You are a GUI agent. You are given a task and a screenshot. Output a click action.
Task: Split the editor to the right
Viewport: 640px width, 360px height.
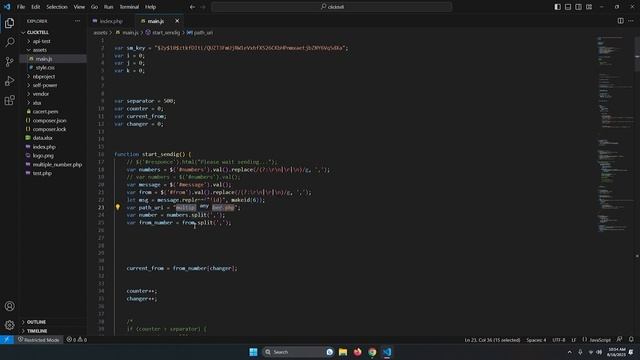[620, 21]
